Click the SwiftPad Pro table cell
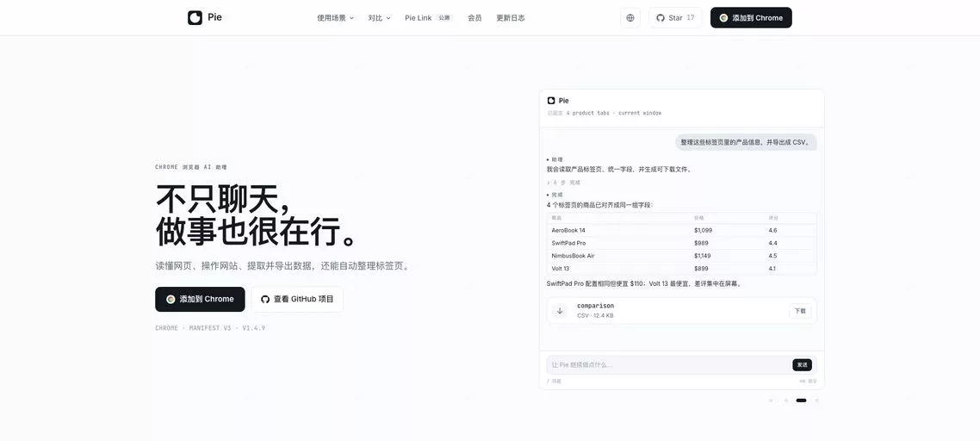Screen dimensions: 980x441 coord(568,243)
